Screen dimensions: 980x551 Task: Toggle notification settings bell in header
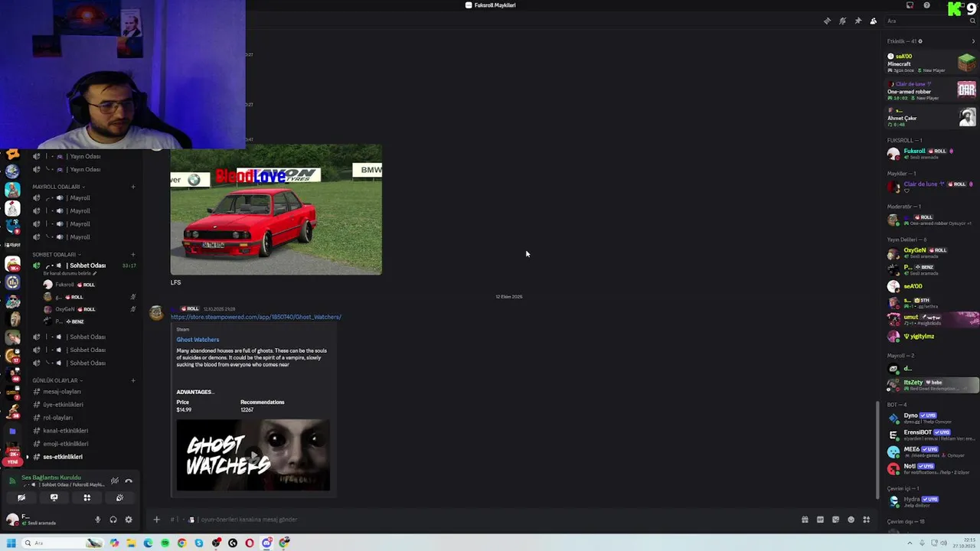842,21
